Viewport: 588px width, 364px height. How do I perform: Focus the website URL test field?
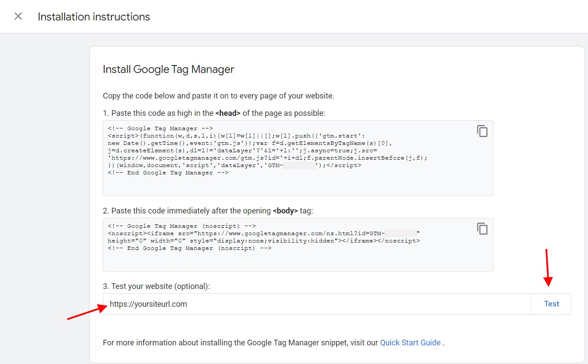pos(317,304)
